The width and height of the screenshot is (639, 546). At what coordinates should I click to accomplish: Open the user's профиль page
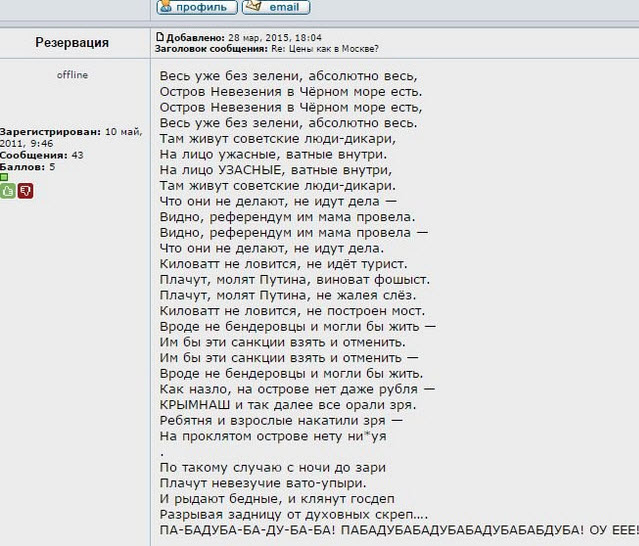[x=196, y=7]
